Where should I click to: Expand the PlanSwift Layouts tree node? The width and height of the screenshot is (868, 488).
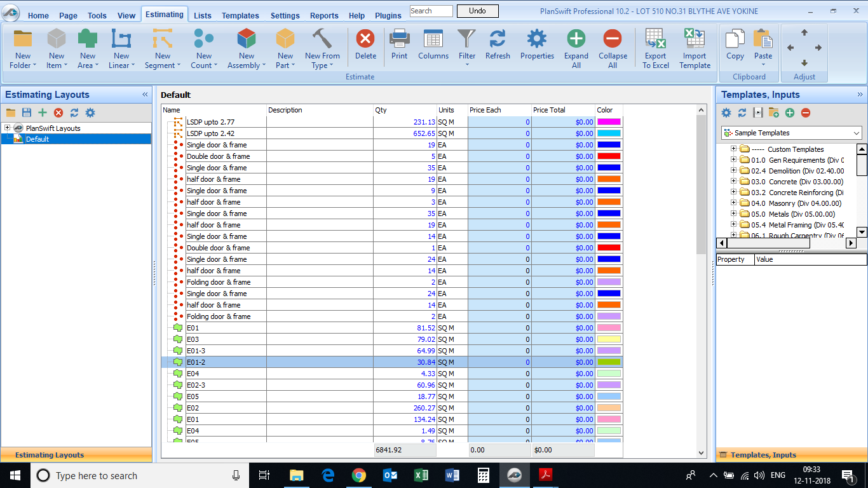[x=8, y=128]
